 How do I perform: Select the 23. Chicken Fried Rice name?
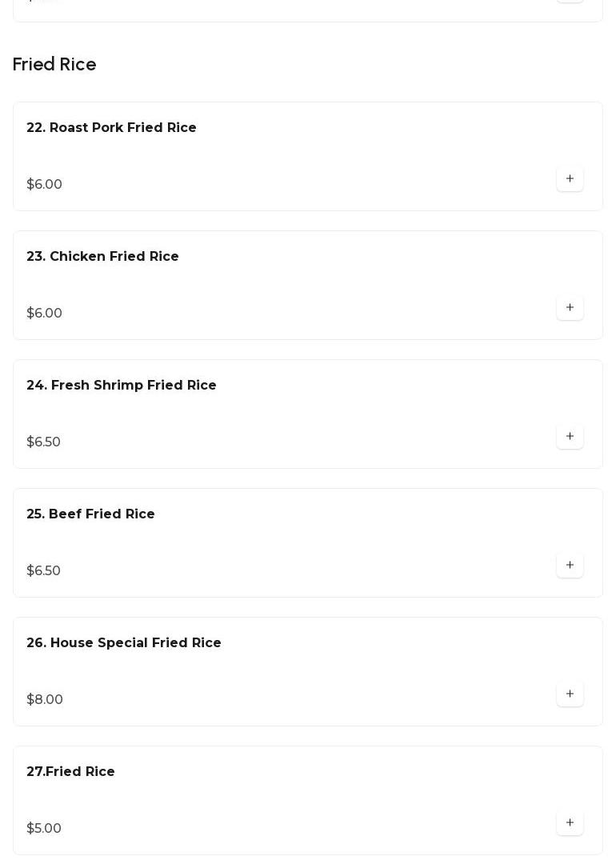[102, 257]
